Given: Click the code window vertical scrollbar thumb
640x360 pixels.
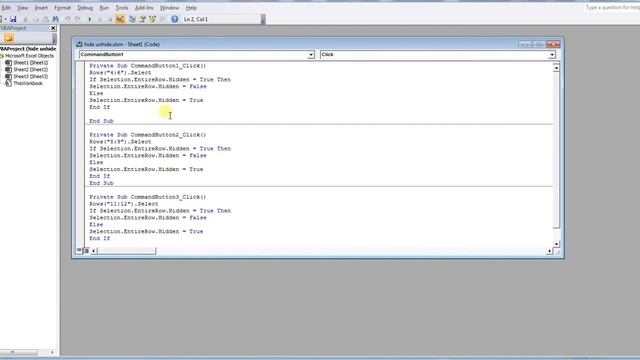Looking at the screenshot, I should click(556, 150).
